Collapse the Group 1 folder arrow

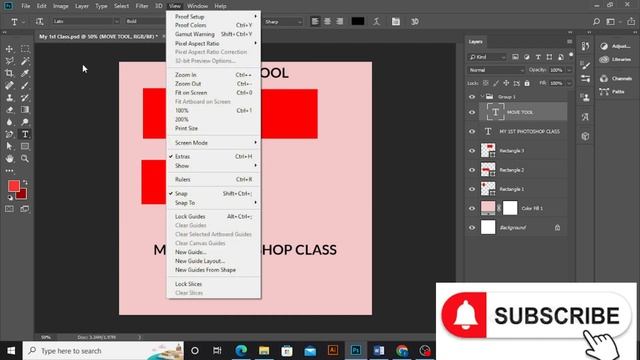[482, 97]
